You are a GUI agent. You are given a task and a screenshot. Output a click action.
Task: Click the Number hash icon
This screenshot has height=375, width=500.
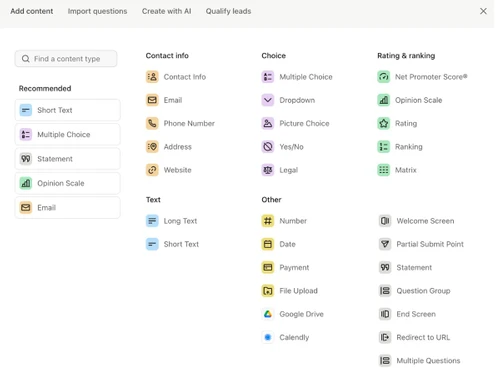(x=268, y=221)
